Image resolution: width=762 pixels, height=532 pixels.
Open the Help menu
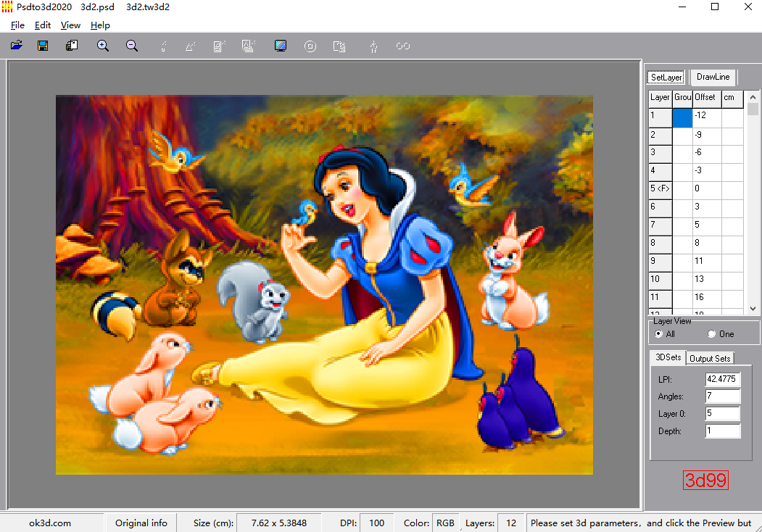coord(100,25)
